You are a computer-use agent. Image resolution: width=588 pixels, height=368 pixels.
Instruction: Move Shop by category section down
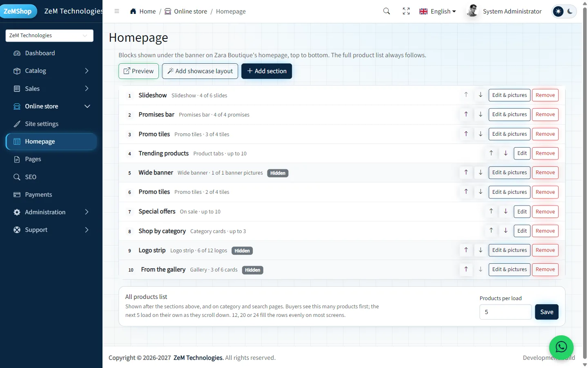click(x=506, y=231)
